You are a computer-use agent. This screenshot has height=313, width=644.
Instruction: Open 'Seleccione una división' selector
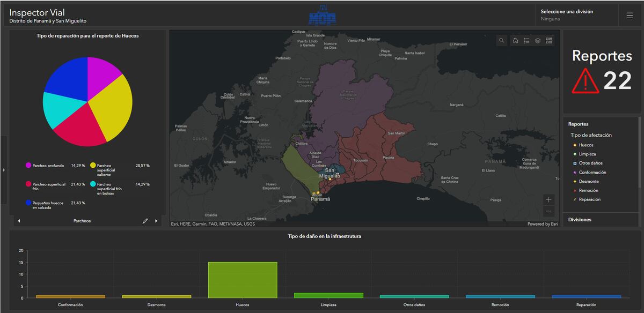(574, 15)
